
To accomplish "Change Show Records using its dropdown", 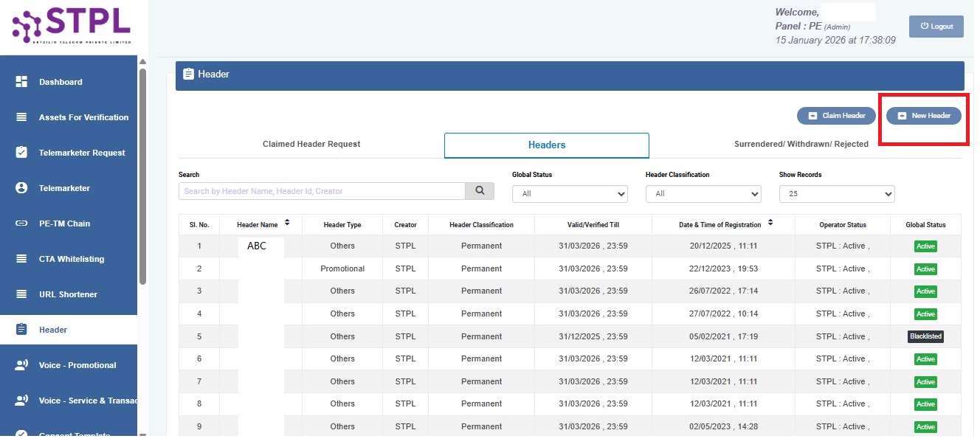I will click(x=837, y=193).
